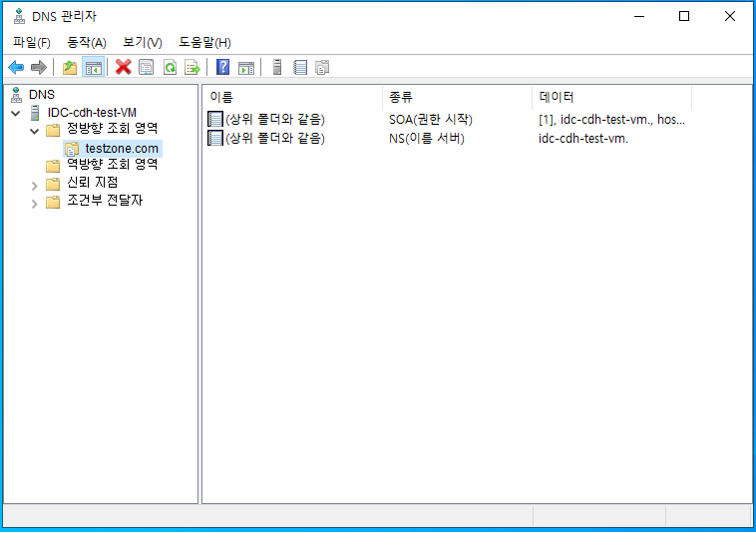This screenshot has height=533, width=756.
Task: Click the single record sheet toolbar icon
Action: [300, 67]
